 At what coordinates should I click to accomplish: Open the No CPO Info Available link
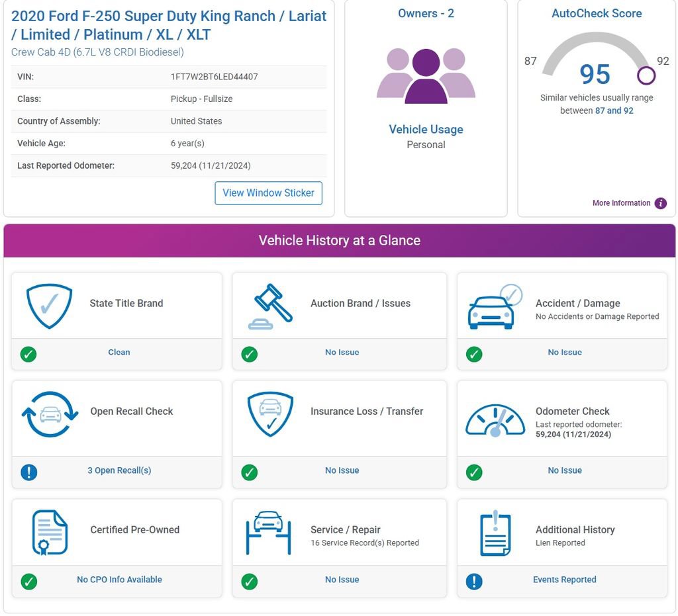(119, 580)
